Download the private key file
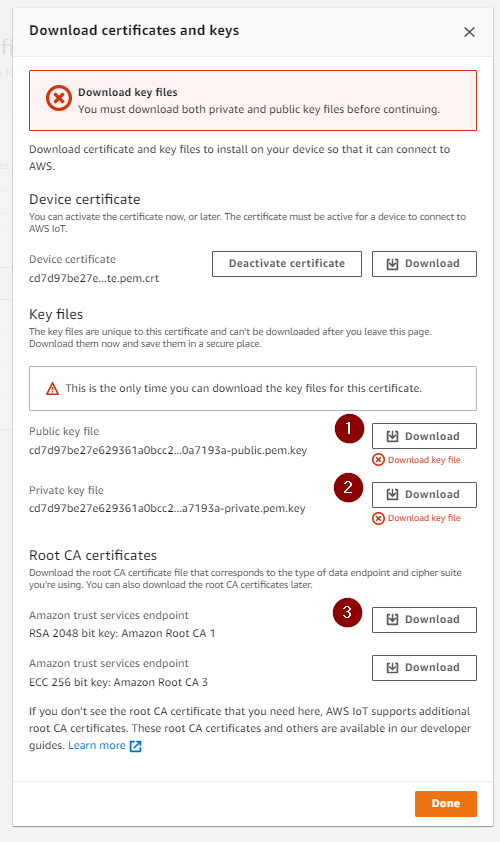Image resolution: width=500 pixels, height=842 pixels. click(x=424, y=495)
